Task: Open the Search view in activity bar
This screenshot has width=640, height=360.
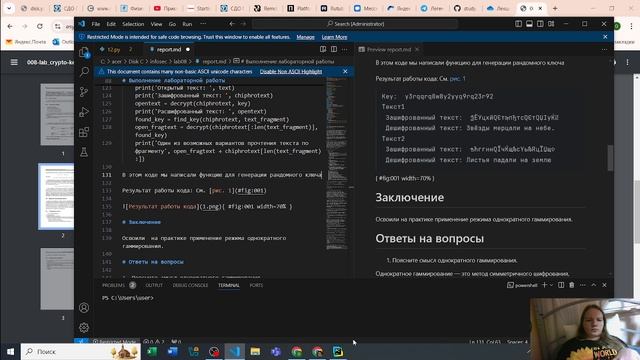Action: pyautogui.click(x=84, y=72)
